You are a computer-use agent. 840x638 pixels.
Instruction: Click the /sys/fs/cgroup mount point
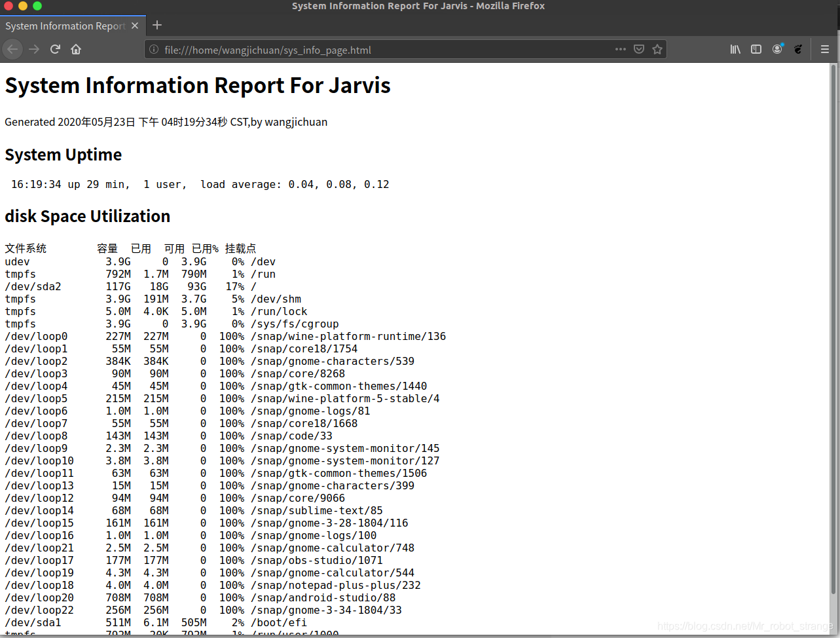pyautogui.click(x=295, y=324)
